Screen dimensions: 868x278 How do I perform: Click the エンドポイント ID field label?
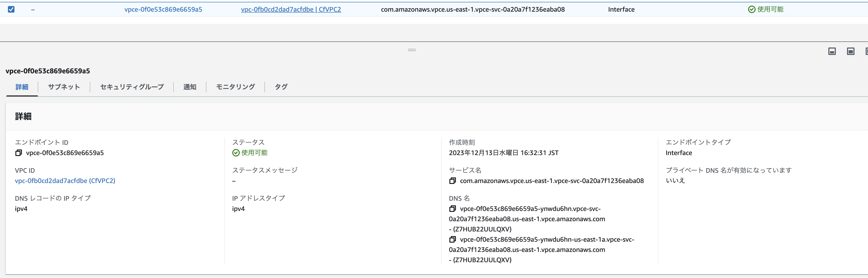42,142
